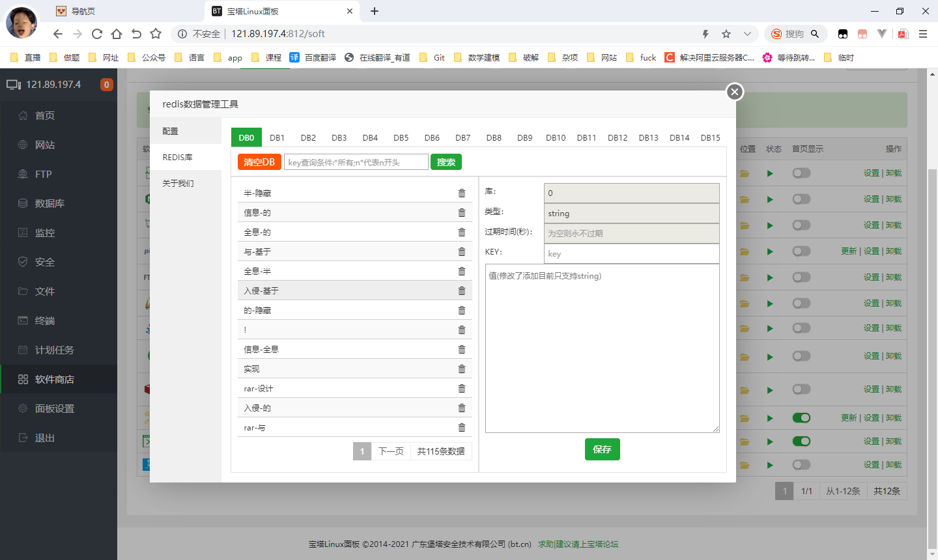The height and width of the screenshot is (560, 938).
Task: Disable the enabled green 首页显示 switch
Action: (x=801, y=418)
